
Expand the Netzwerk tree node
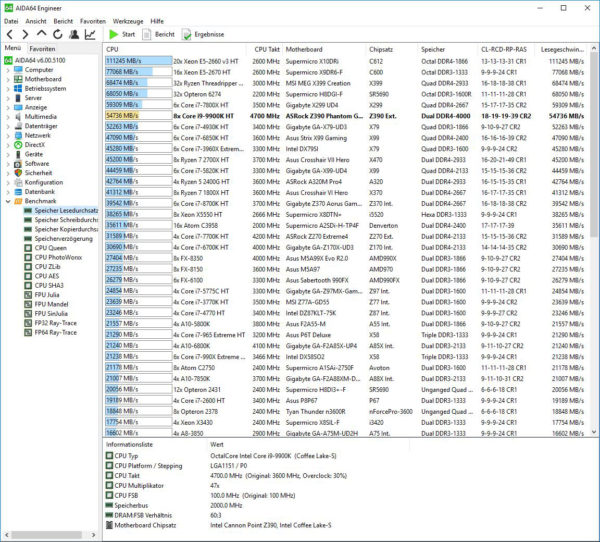click(x=8, y=136)
